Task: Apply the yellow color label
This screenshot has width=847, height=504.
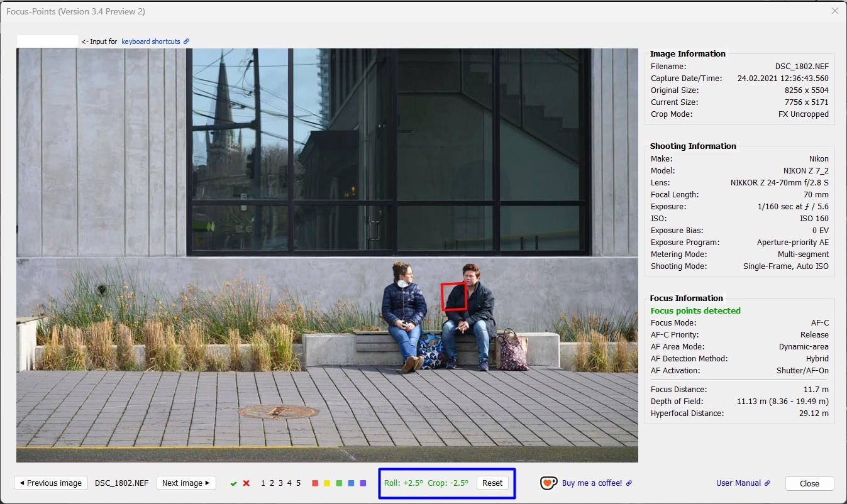Action: coord(327,483)
